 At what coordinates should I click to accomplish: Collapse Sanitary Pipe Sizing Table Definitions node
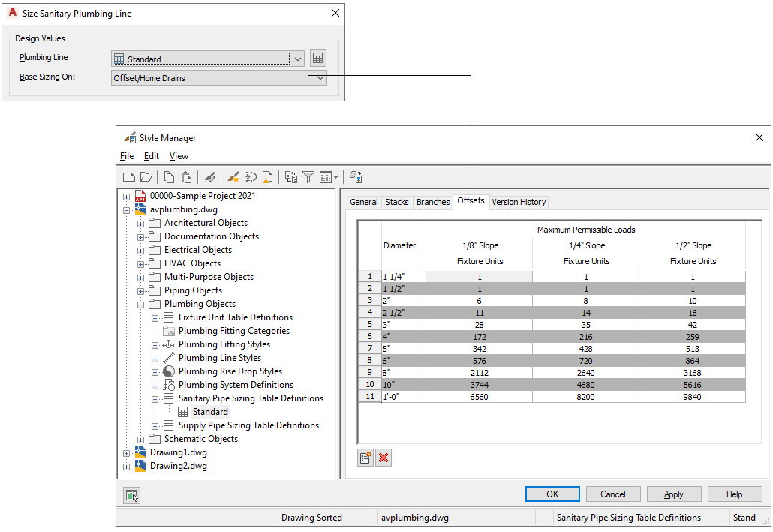[x=155, y=399]
